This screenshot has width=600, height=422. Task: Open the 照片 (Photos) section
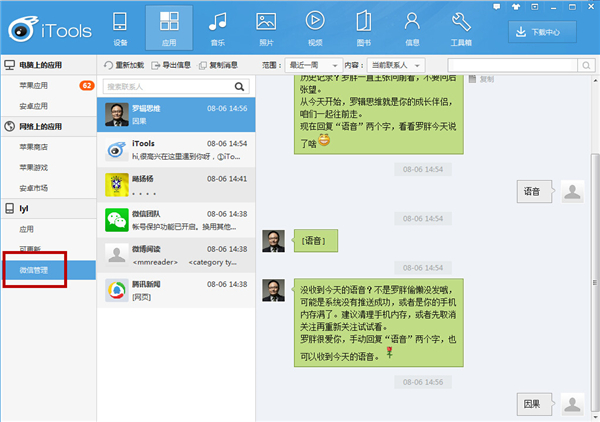pyautogui.click(x=266, y=28)
